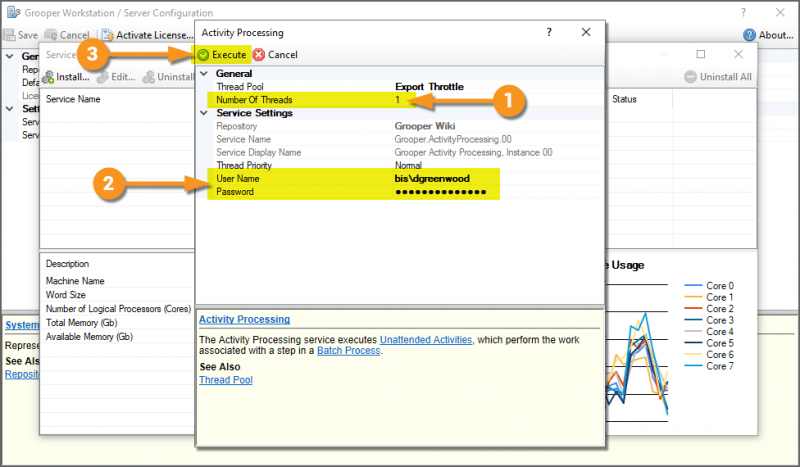Click the Uninstall service icon
The width and height of the screenshot is (800, 467).
tap(148, 77)
